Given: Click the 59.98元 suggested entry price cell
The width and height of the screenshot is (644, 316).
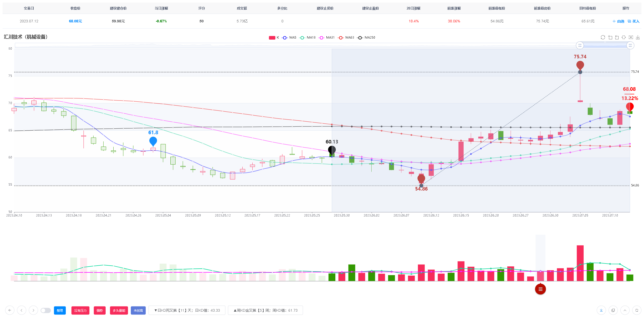Looking at the screenshot, I should click(x=118, y=21).
